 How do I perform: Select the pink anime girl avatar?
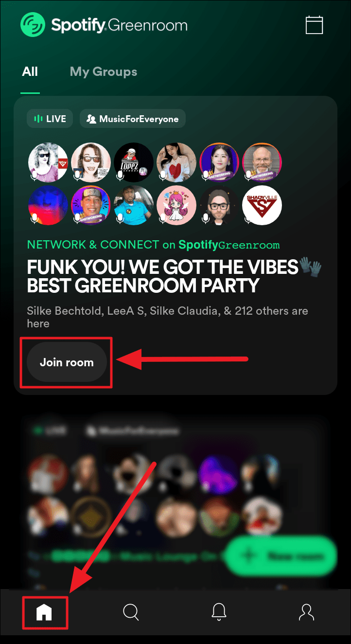click(176, 205)
